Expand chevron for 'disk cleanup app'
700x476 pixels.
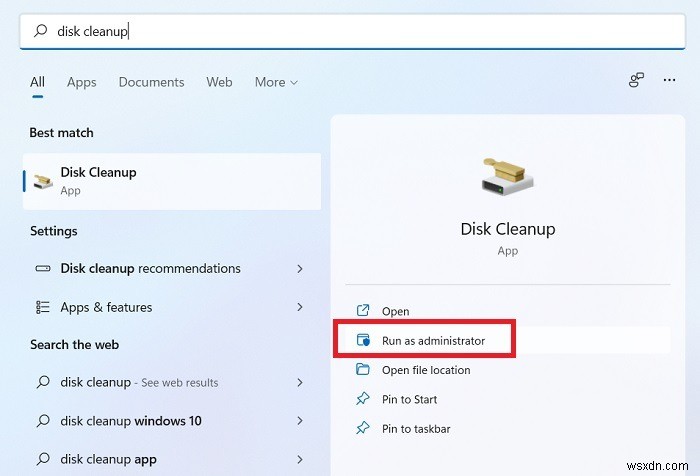300,459
